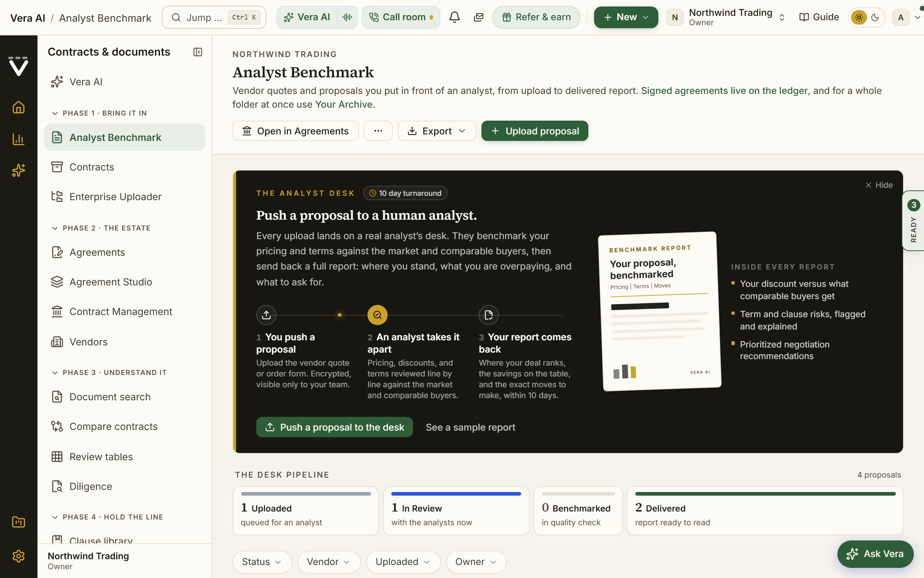This screenshot has height=578, width=924.
Task: Collapse the Phase 4 Hold The Line section
Action: click(107, 517)
